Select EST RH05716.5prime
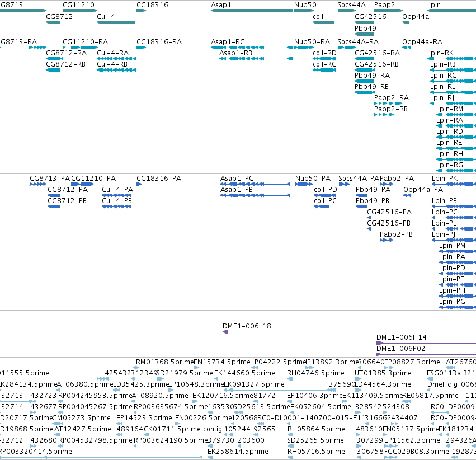 [316, 452]
